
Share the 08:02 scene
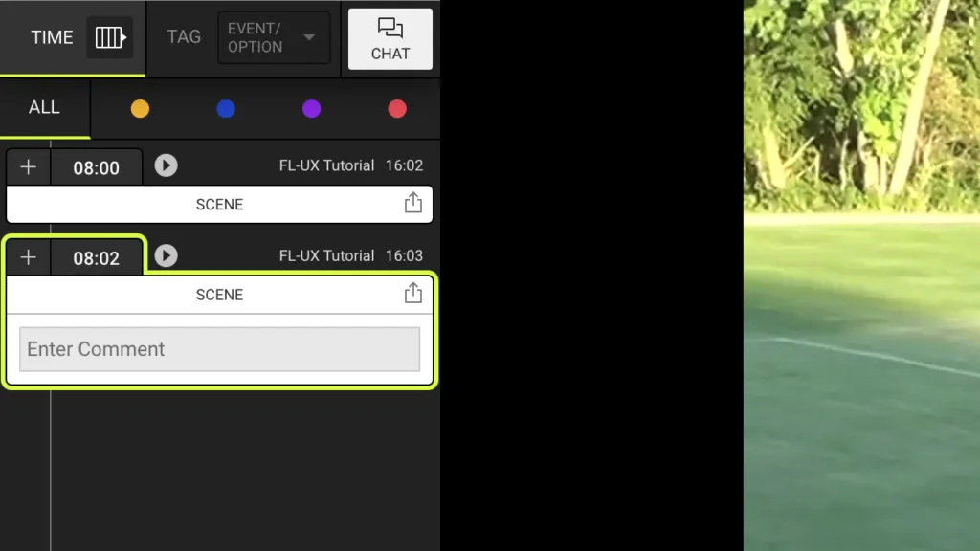point(413,293)
